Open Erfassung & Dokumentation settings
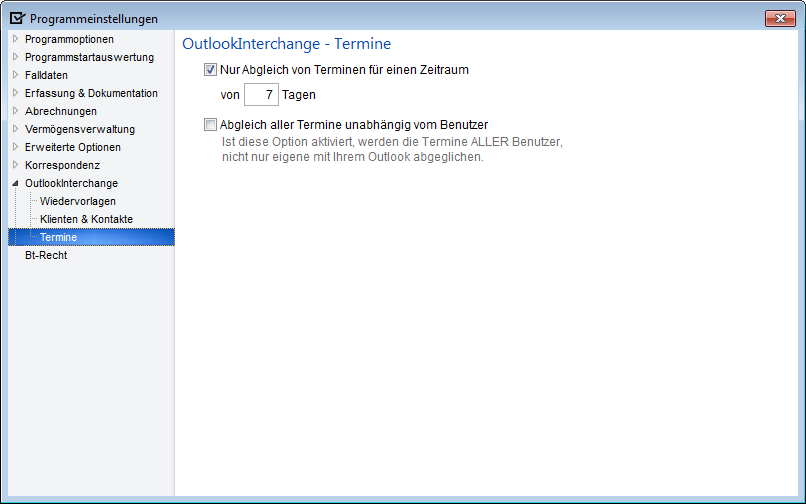The image size is (806, 504). point(91,93)
